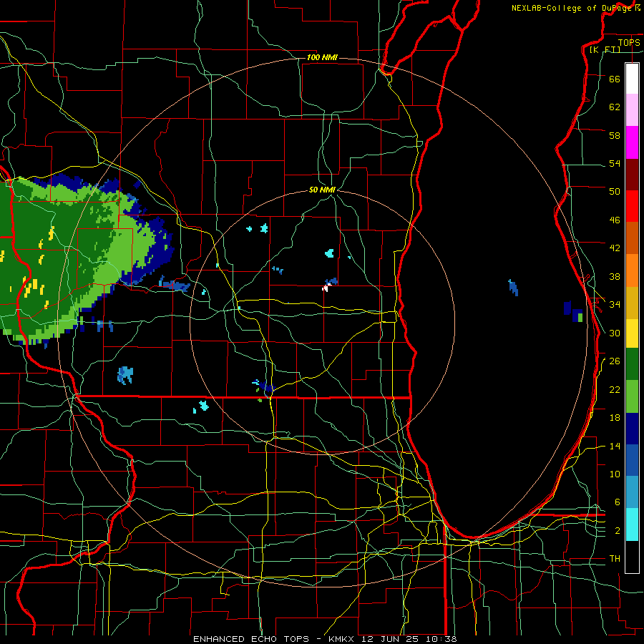Click the '38' legend value
The width and height of the screenshot is (644, 644).
tap(615, 277)
